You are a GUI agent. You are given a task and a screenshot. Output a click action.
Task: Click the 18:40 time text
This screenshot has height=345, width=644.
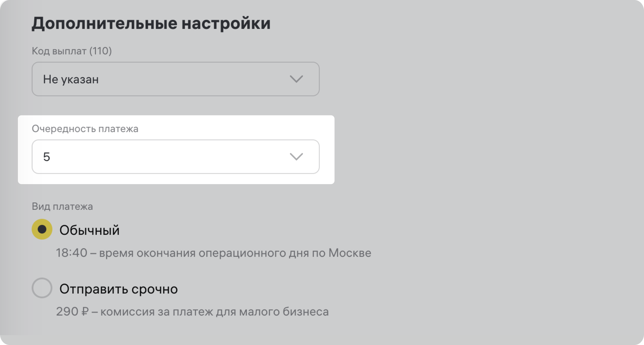pos(72,253)
